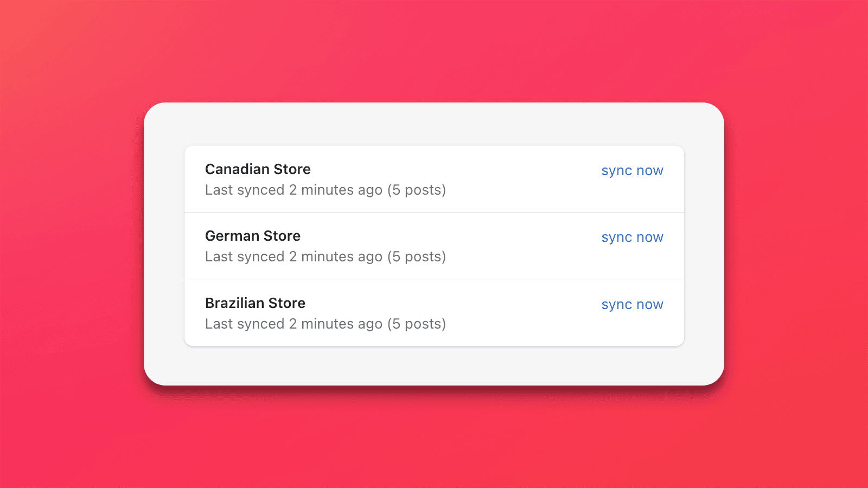Click German Store last synced status
This screenshot has width=868, height=488.
(x=325, y=256)
